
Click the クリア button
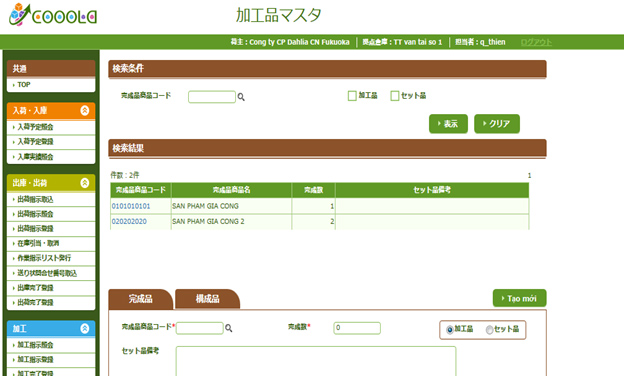(x=497, y=124)
